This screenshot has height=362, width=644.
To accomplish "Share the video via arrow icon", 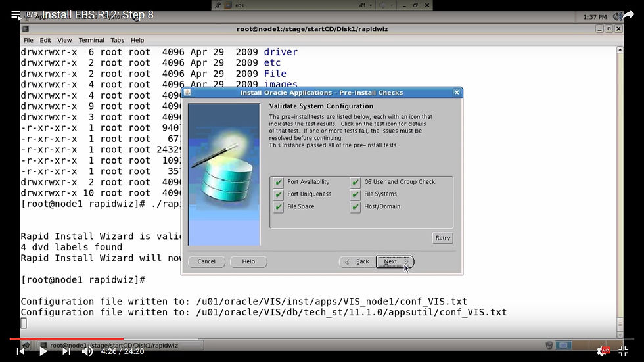I will 628,15.
